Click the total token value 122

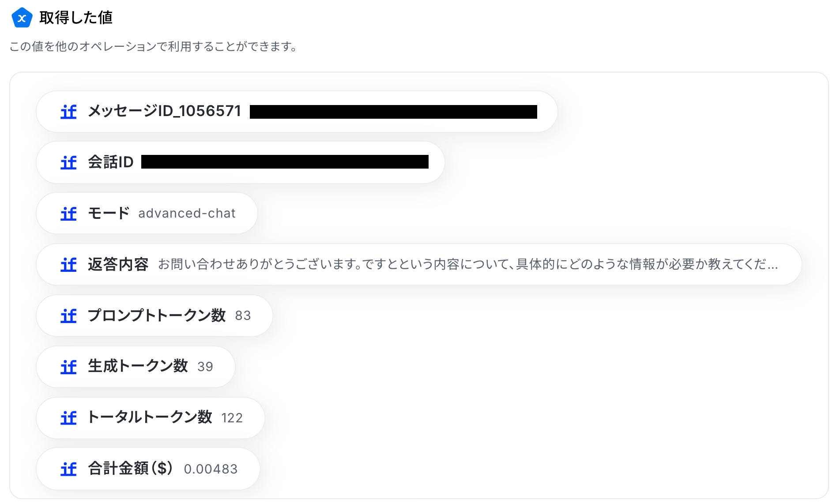(232, 418)
